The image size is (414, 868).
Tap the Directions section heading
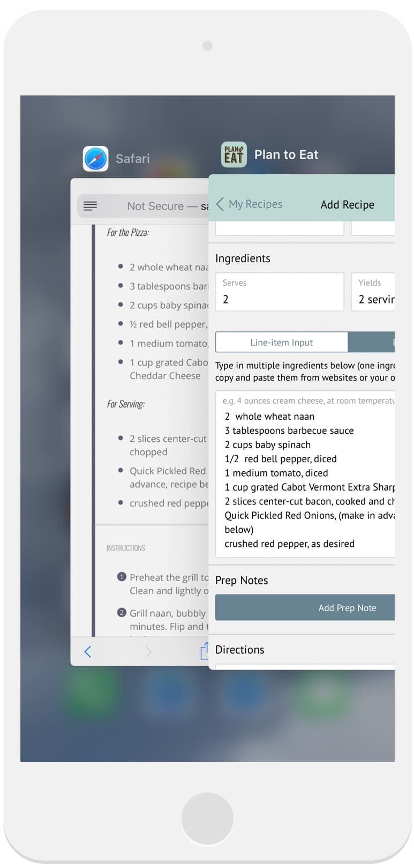240,649
